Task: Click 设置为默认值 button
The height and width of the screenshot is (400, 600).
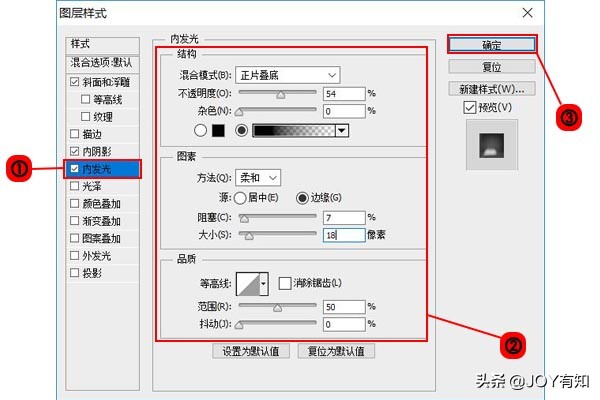Action: click(251, 351)
